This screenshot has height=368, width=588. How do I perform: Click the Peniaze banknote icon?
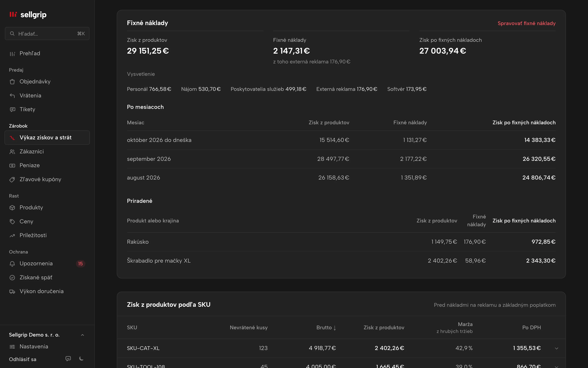(x=12, y=166)
